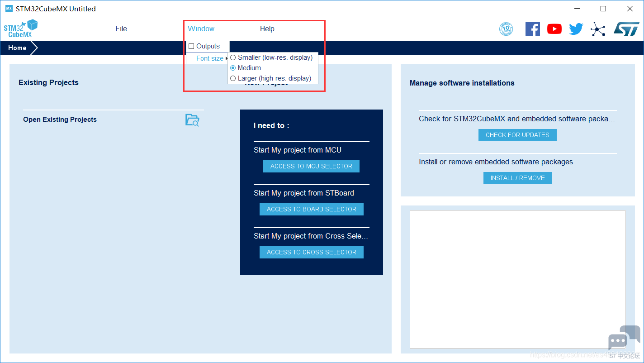Click ACCESS TO MCU SELECTOR button
Viewport: 644px width, 363px height.
[311, 166]
